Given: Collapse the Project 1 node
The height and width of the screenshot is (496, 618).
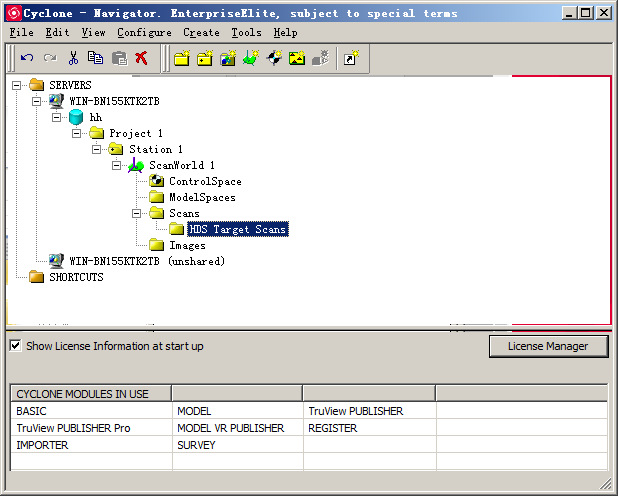Looking at the screenshot, I should point(77,133).
